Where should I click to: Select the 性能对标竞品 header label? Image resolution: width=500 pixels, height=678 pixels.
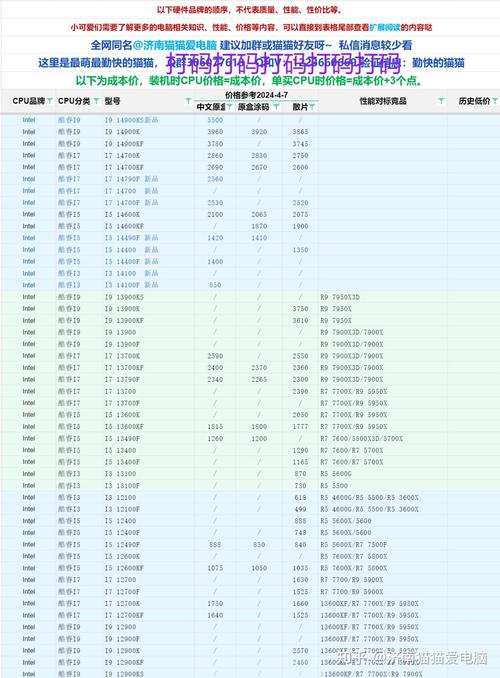point(383,101)
